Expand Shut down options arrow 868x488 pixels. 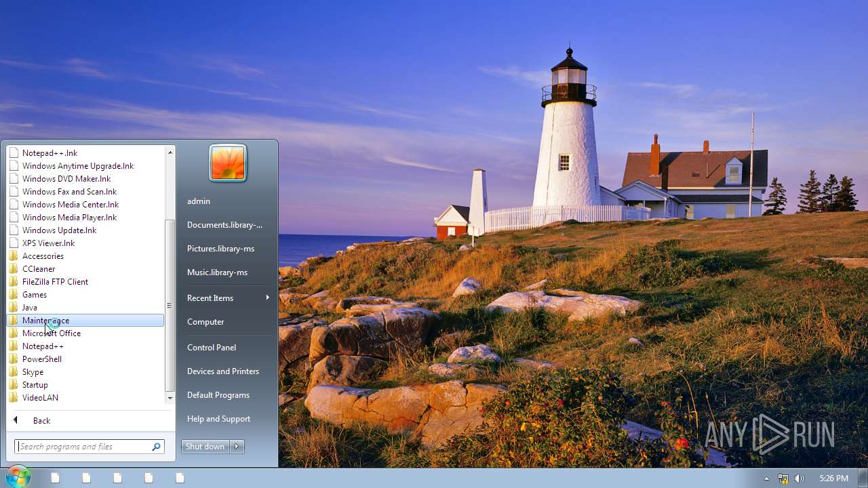[237, 447]
